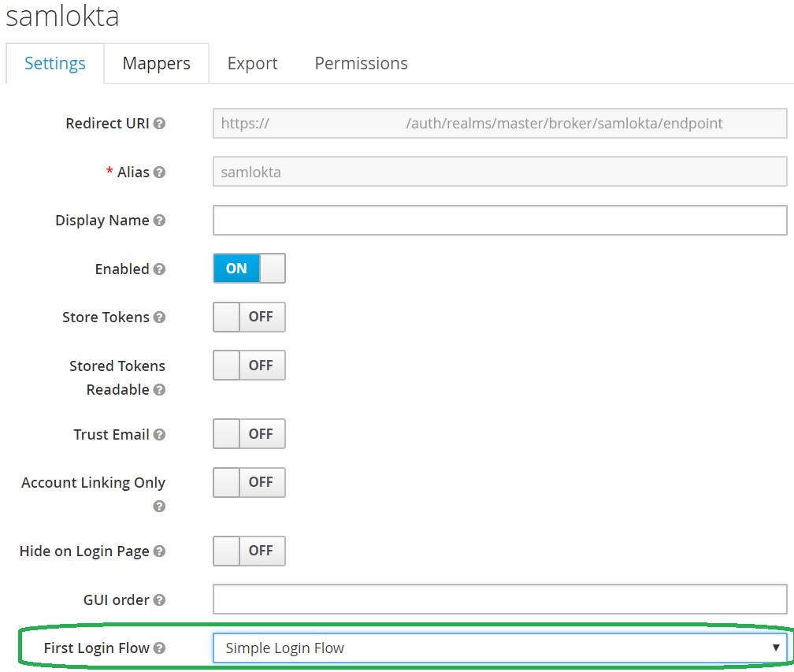Turn on Store Tokens toggle
Image resolution: width=794 pixels, height=672 pixels.
pos(249,317)
